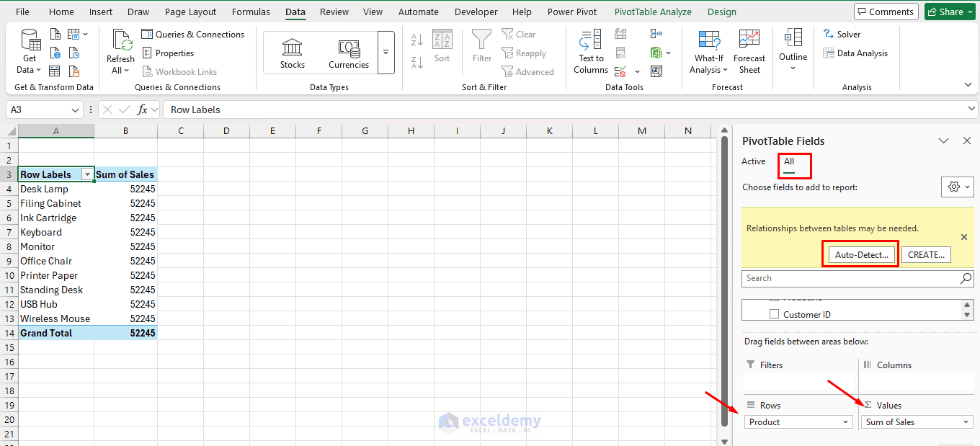
Task: Open the Queries & Connections pane
Action: point(192,34)
